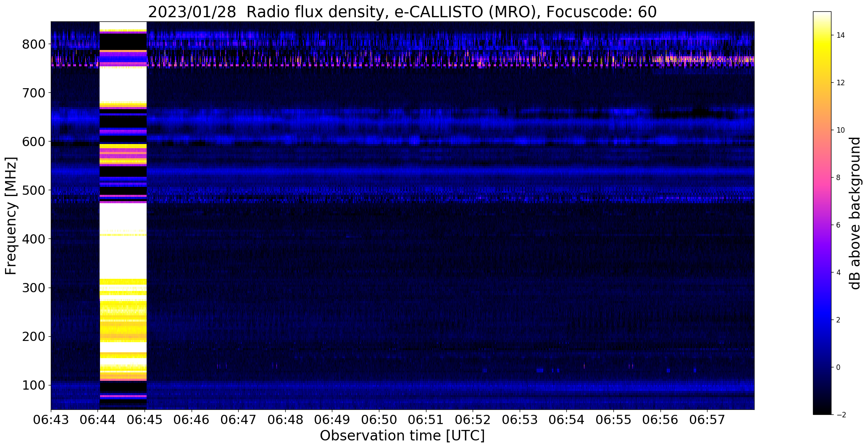The height and width of the screenshot is (448, 868).
Task: Select the 400 frequency tick label
Action: pyautogui.click(x=34, y=239)
